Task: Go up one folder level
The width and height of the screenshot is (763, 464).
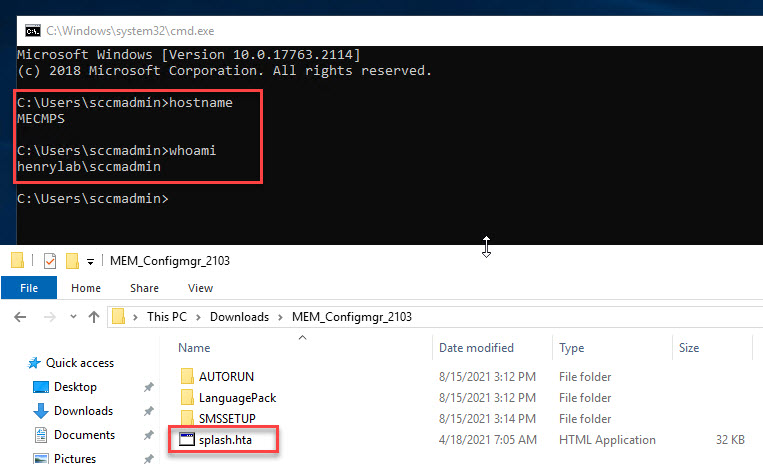Action: click(93, 317)
